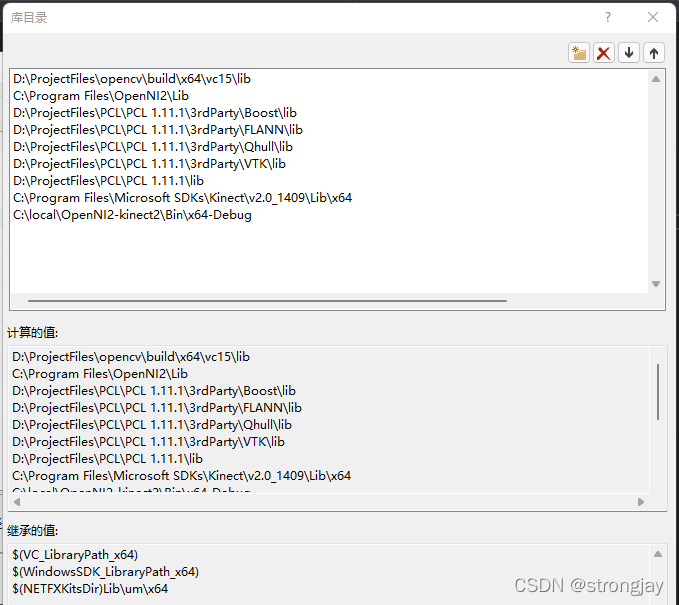Select the 3rdParty\Qhull\lib entry in edit list
This screenshot has height=605, width=679.
coord(153,147)
